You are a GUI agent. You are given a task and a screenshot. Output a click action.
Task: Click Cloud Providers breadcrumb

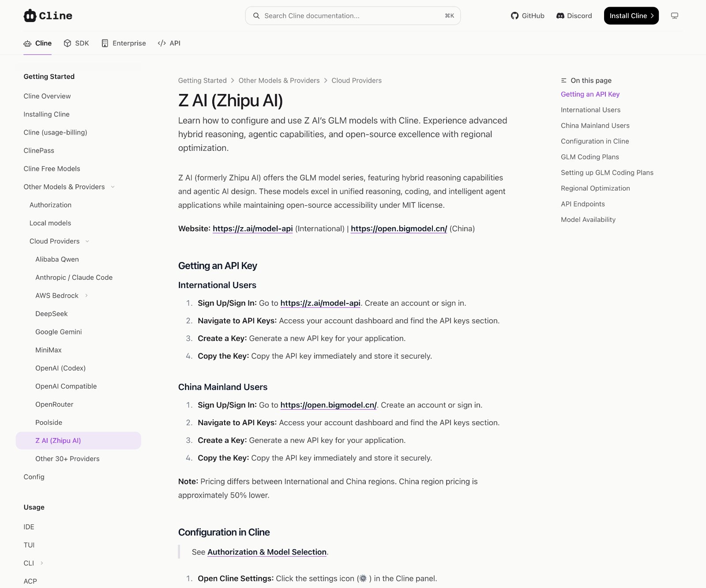point(357,81)
